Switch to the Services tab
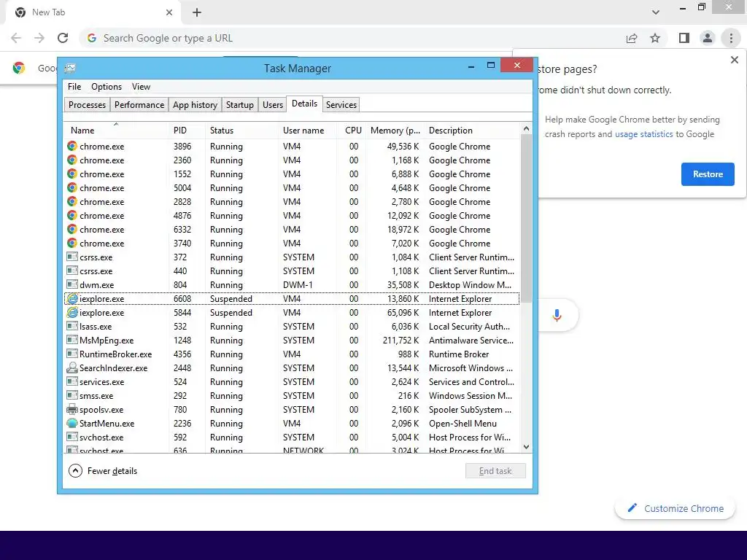Screen dimensions: 747x560 [341, 105]
